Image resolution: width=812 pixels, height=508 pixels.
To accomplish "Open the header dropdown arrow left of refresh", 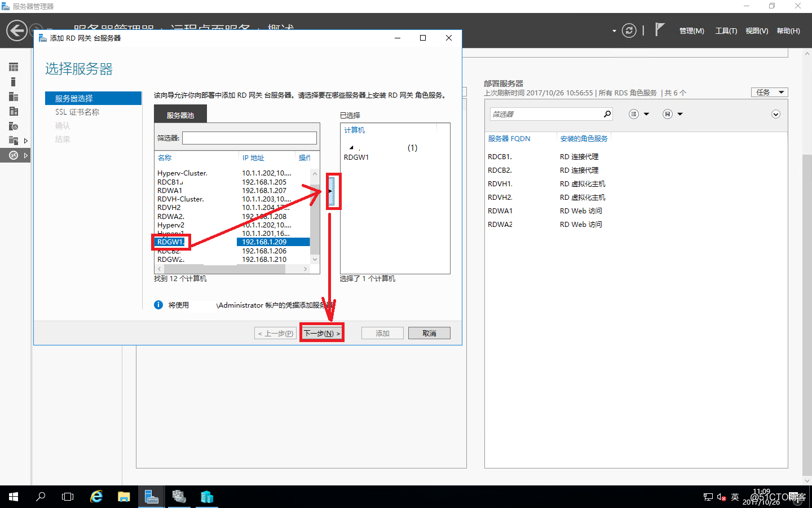I will (614, 31).
